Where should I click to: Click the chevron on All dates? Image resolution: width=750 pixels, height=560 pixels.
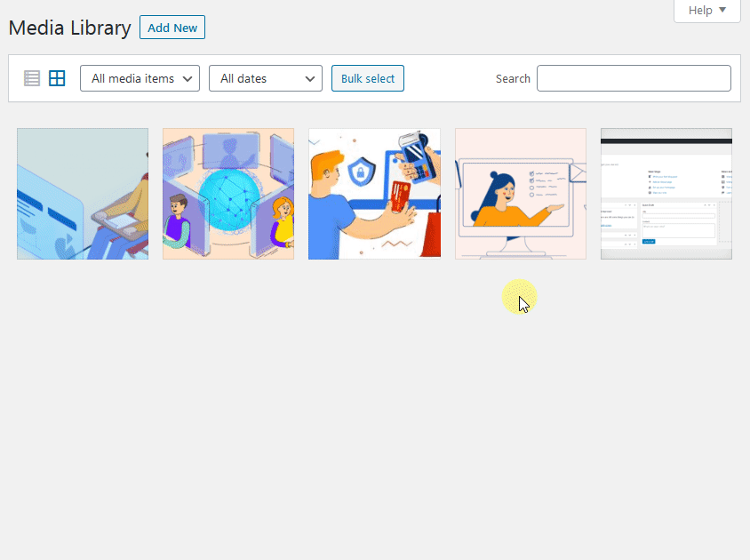click(310, 79)
